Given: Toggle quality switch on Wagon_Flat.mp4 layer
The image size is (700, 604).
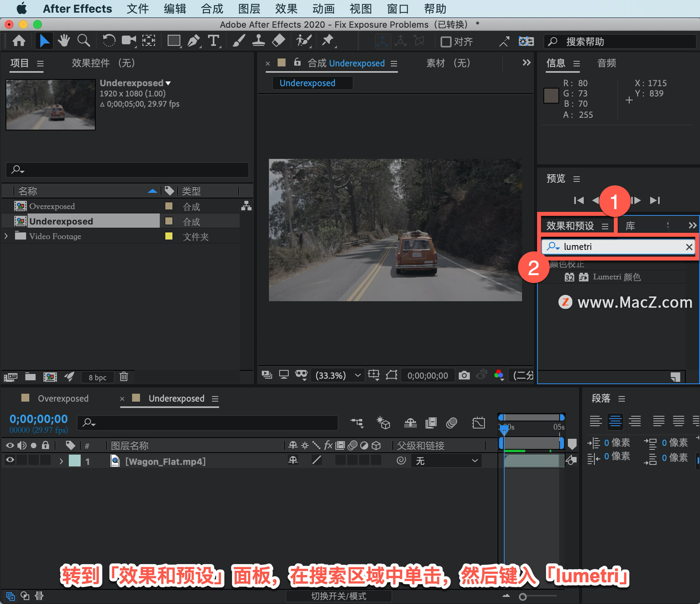Looking at the screenshot, I should coord(317,461).
